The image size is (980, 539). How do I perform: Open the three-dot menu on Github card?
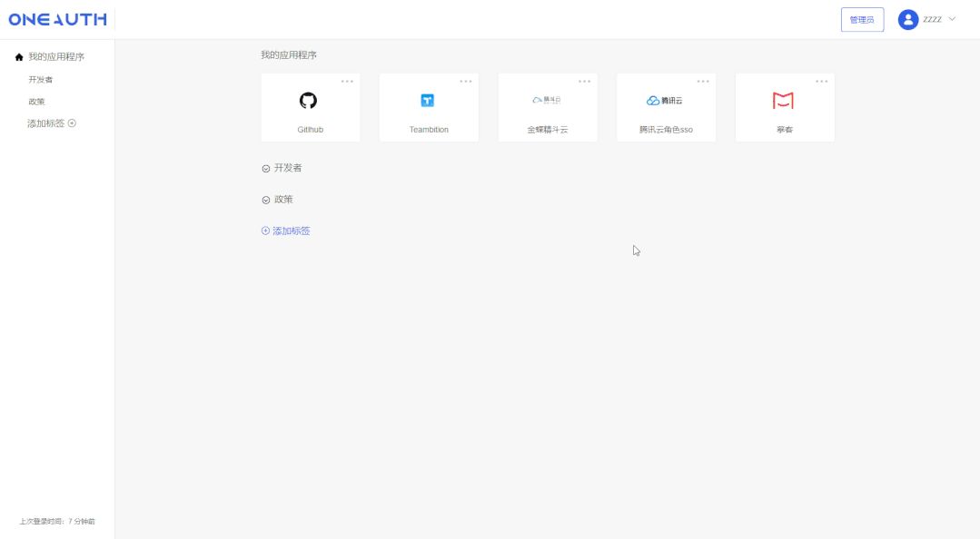347,81
